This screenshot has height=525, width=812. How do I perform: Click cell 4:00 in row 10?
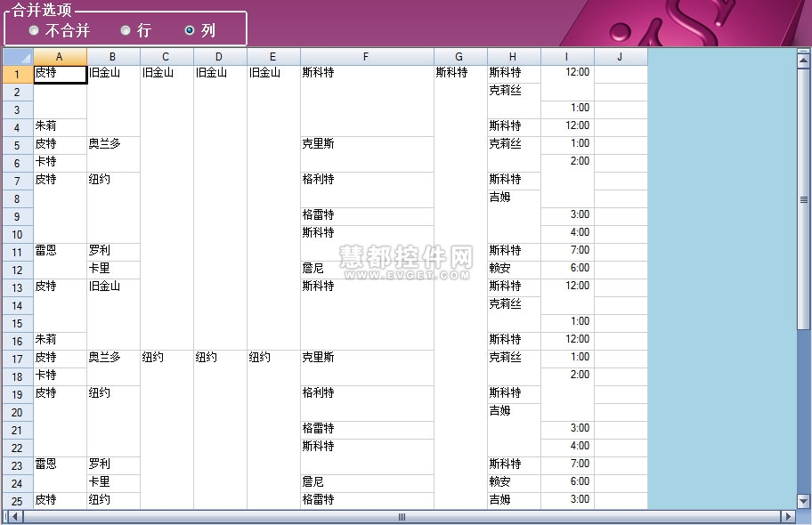click(x=567, y=235)
